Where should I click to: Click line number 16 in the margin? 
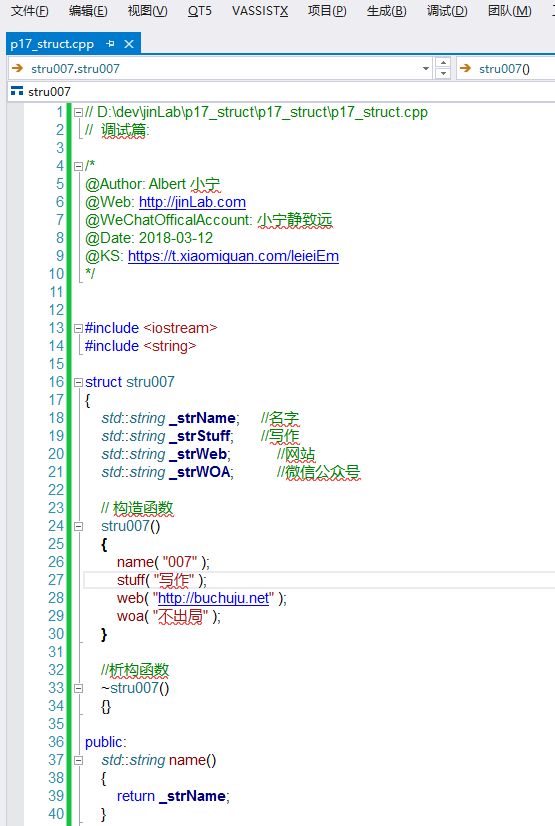(56, 382)
